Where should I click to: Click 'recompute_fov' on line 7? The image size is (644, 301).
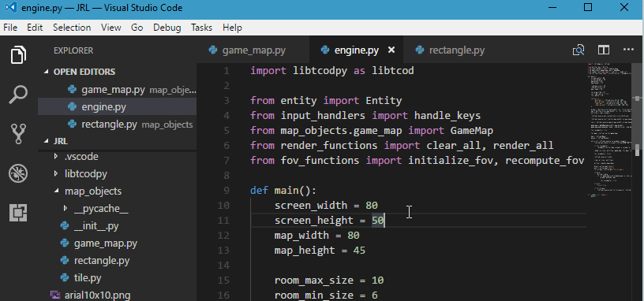tap(545, 160)
